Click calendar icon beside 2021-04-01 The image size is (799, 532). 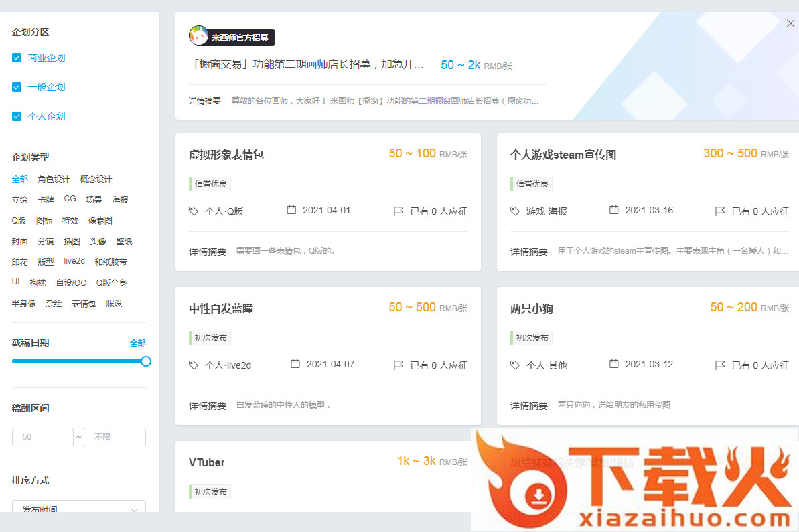[291, 209]
